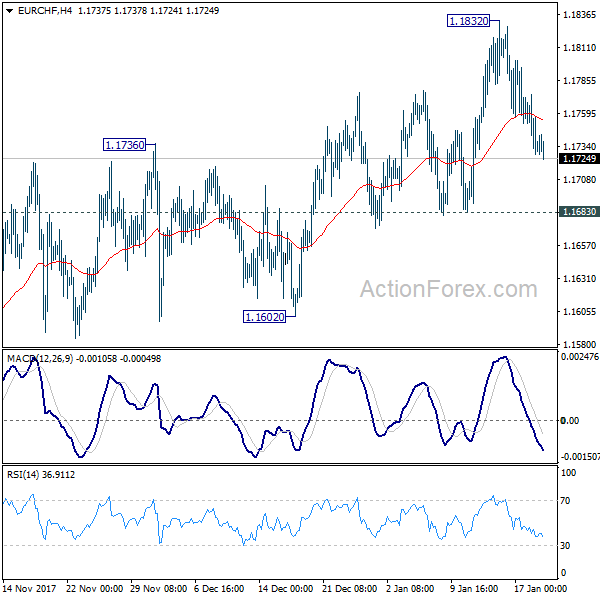
Task: Click the 1.17855 price axis value
Action: point(579,81)
